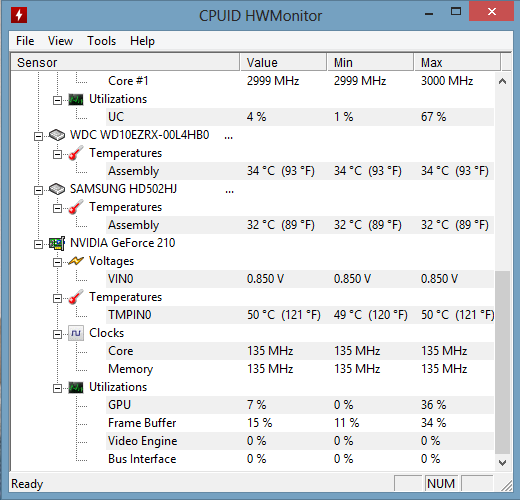Screen dimensions: 520x500
Task: Collapse the Clocks section under NVIDIA
Action: [57, 334]
